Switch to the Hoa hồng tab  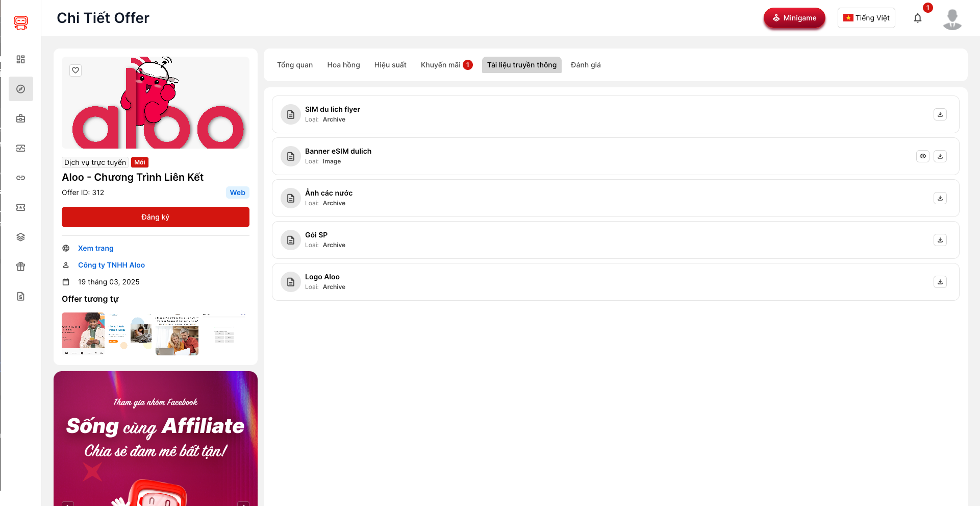click(343, 65)
